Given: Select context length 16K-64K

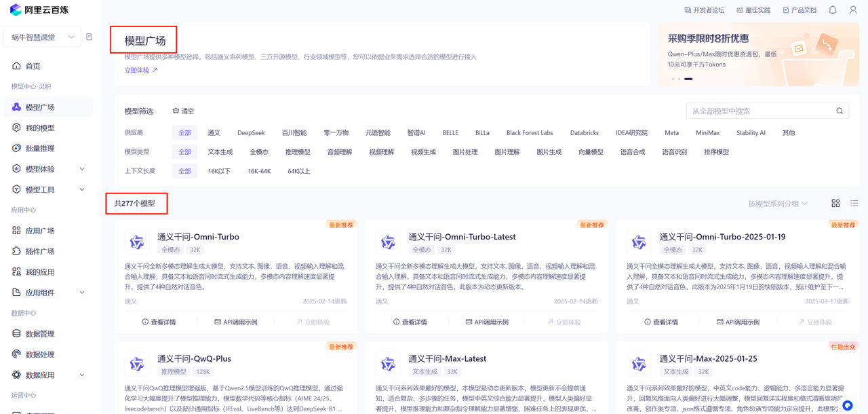Looking at the screenshot, I should coord(259,171).
